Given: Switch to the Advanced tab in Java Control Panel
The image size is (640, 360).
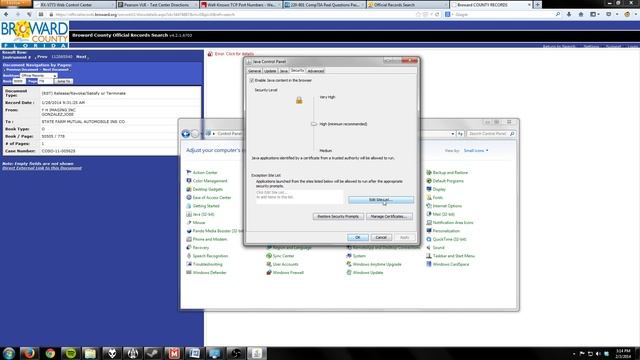Looking at the screenshot, I should click(x=316, y=71).
